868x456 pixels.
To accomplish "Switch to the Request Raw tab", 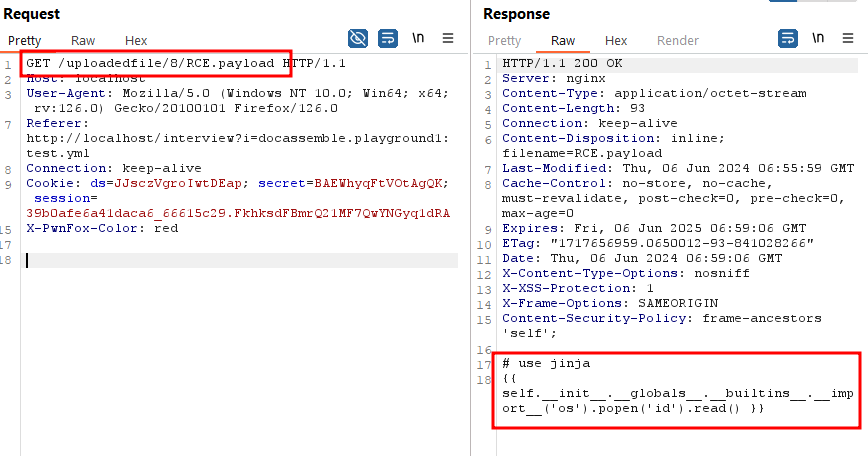I will tap(83, 40).
